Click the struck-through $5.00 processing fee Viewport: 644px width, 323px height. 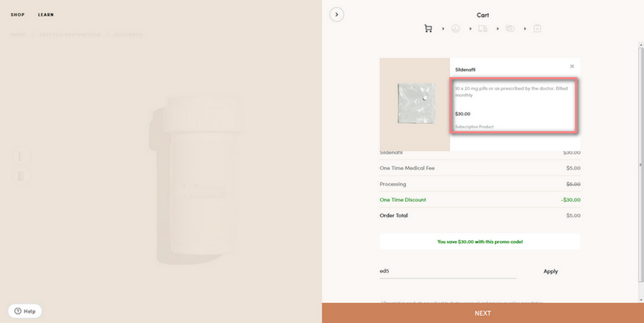(x=573, y=184)
